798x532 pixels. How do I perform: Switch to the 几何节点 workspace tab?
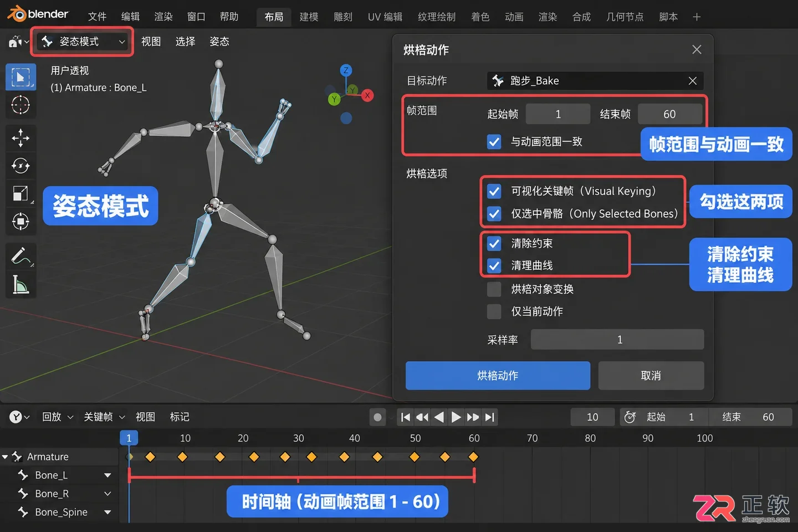[x=625, y=17]
